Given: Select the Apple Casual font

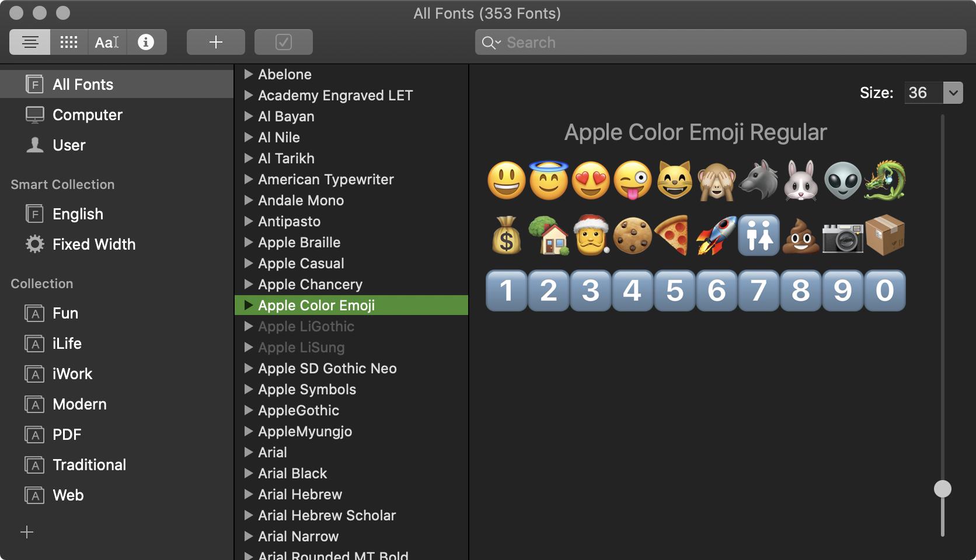Looking at the screenshot, I should pos(351,263).
